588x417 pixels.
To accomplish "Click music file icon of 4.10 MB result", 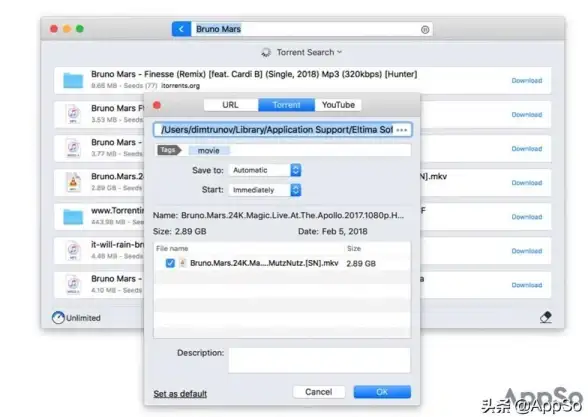I will pos(73,285).
